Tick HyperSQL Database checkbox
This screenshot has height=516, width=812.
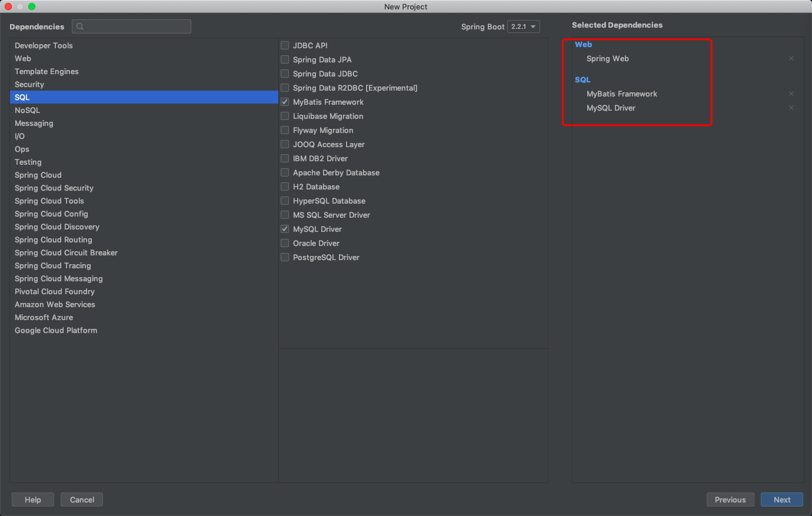[x=285, y=201]
